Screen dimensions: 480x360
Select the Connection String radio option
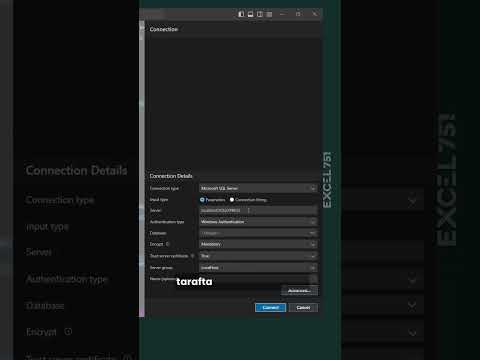click(x=232, y=200)
